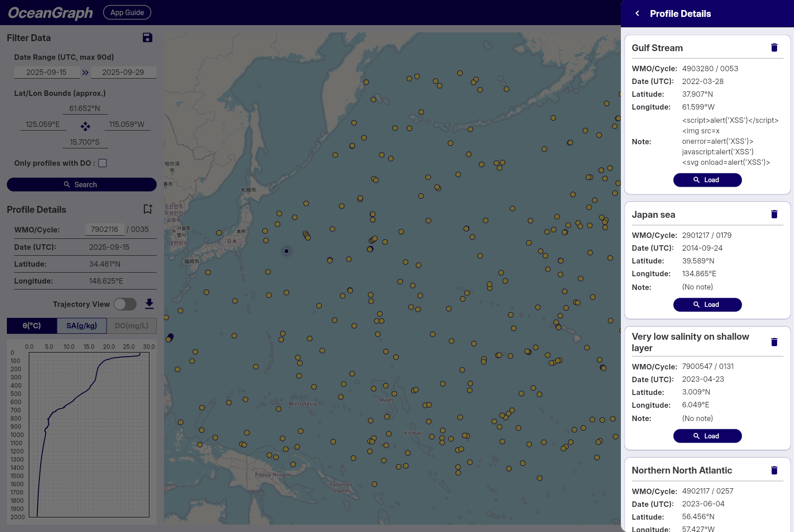The width and height of the screenshot is (794, 532).
Task: Load the Gulf Stream profile
Action: point(707,180)
